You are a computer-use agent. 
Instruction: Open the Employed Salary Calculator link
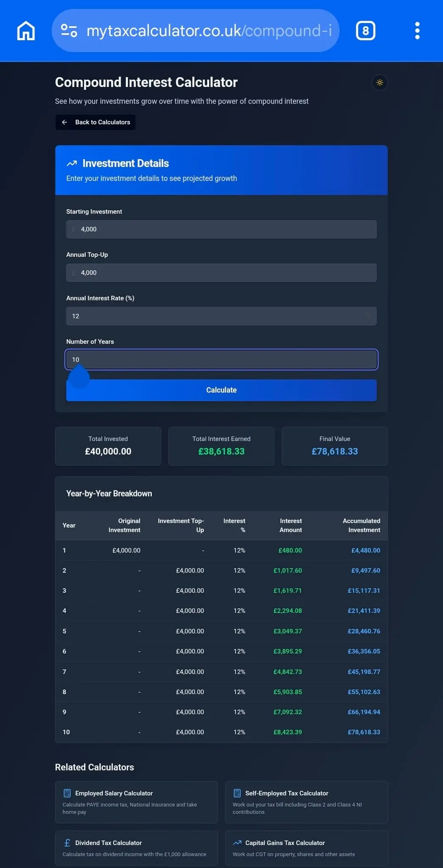[136, 802]
